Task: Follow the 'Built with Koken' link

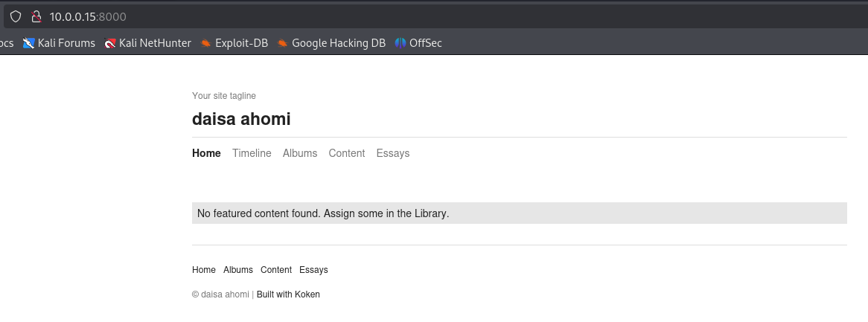Action: coord(288,294)
